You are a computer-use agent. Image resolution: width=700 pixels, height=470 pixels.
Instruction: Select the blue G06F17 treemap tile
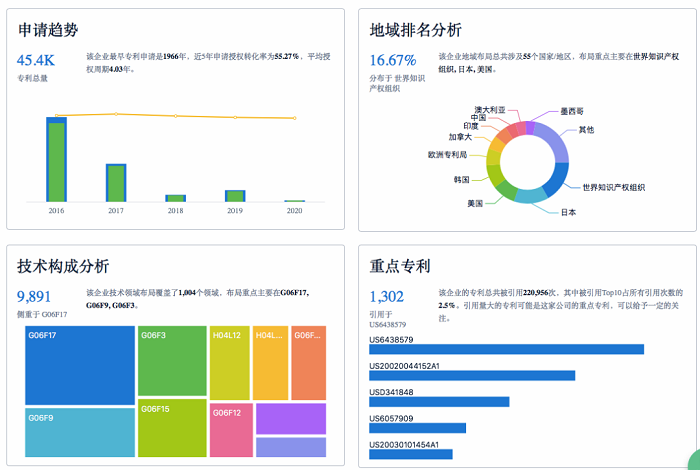[79, 366]
